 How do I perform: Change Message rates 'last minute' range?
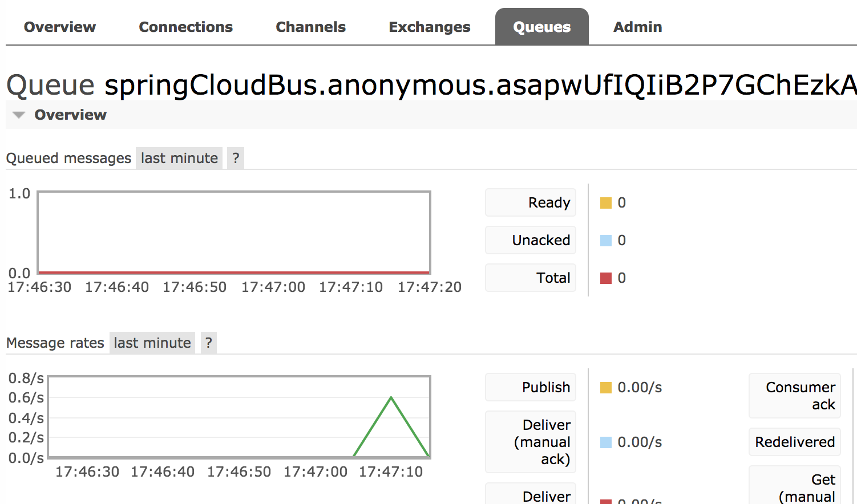(152, 343)
